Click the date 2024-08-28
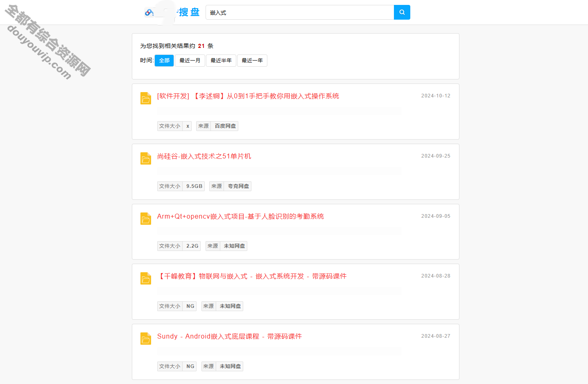588x384 pixels. [436, 276]
